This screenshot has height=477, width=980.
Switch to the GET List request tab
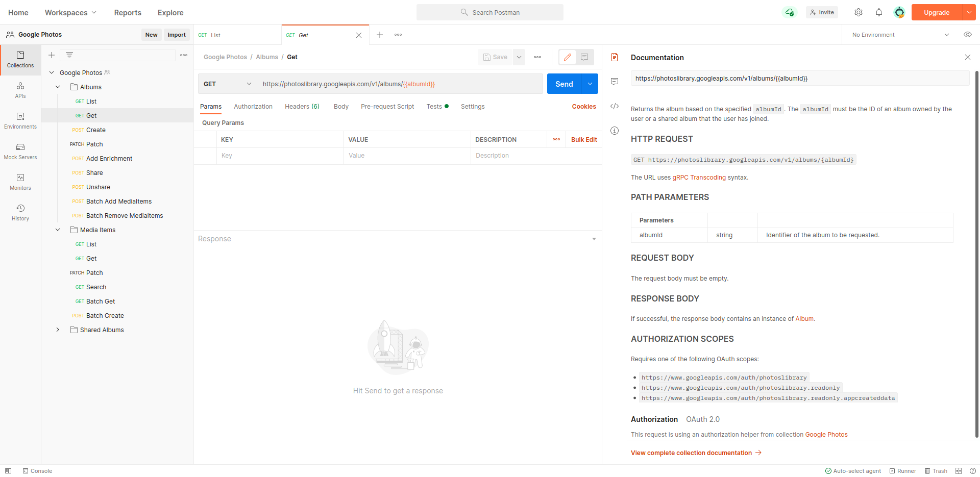point(237,35)
